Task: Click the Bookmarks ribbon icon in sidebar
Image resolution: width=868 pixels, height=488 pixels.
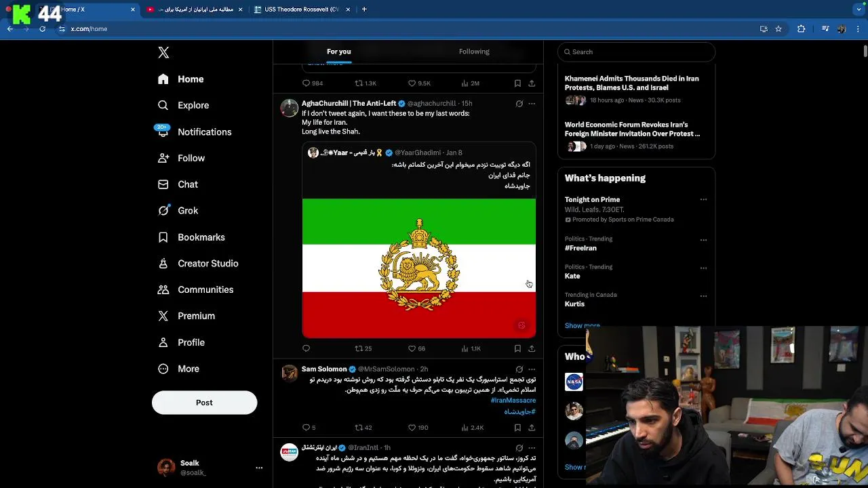Action: 163,237
